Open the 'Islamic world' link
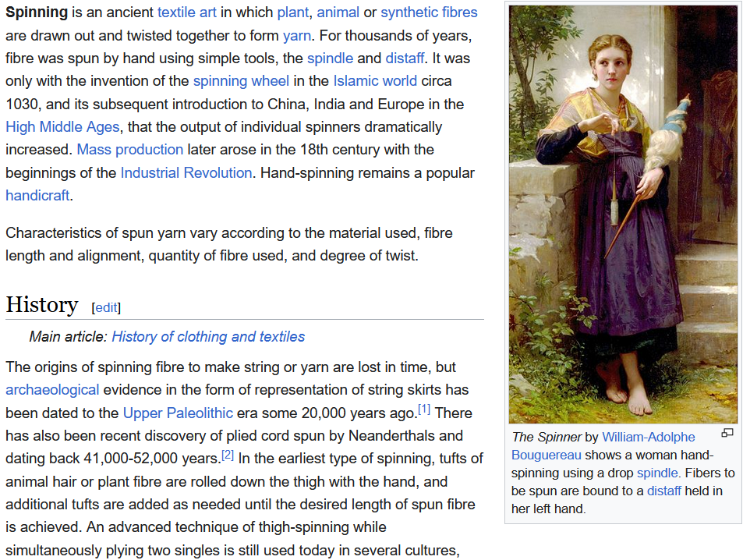The width and height of the screenshot is (750, 560). click(x=375, y=81)
